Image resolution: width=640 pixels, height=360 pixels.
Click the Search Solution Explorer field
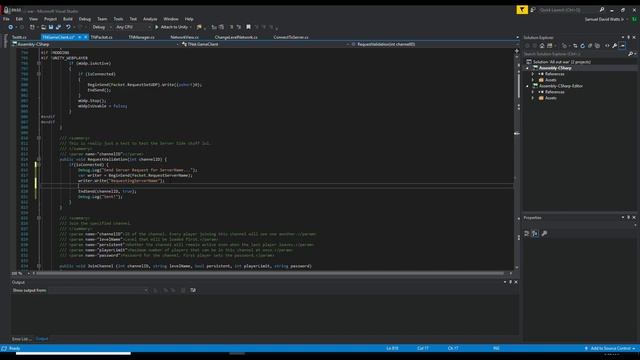point(576,54)
